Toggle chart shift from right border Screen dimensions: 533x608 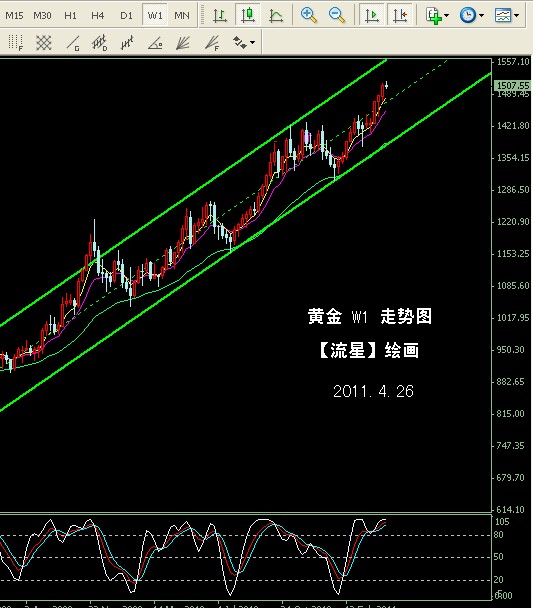point(400,16)
